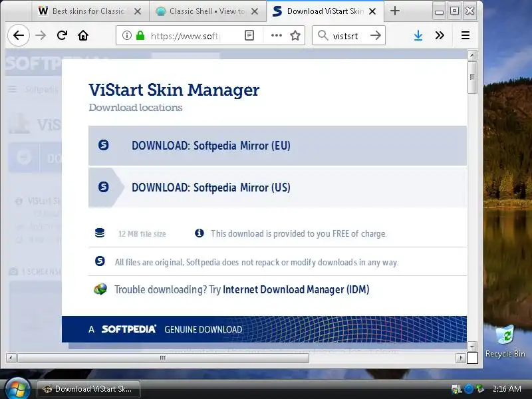This screenshot has width=532, height=399.
Task: Click vertical scrollbar up arrow
Action: click(472, 55)
